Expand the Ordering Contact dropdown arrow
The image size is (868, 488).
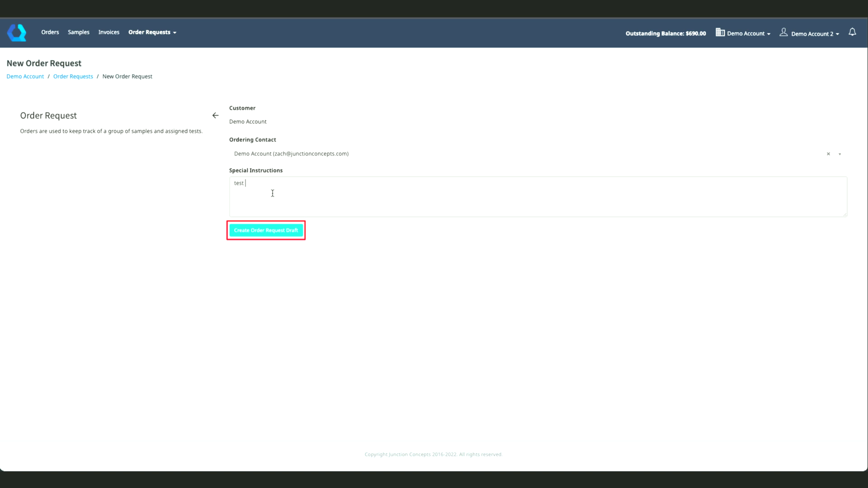tap(840, 154)
